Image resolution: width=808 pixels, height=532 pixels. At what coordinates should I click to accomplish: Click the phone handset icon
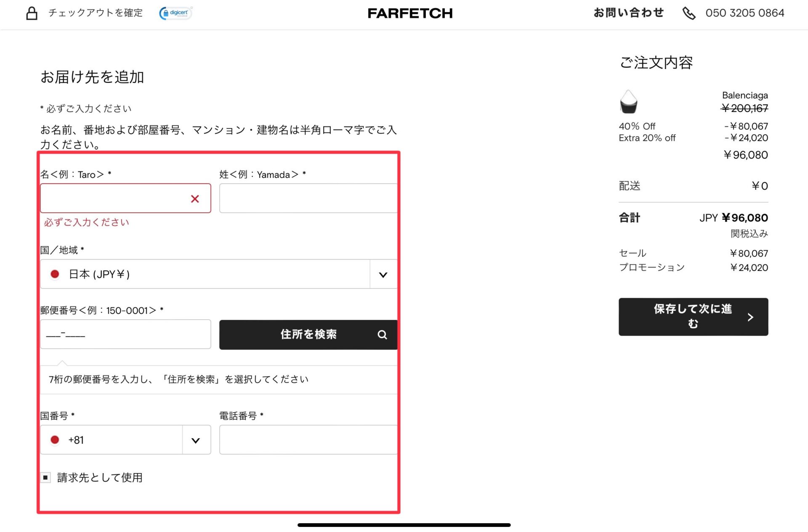(x=688, y=13)
